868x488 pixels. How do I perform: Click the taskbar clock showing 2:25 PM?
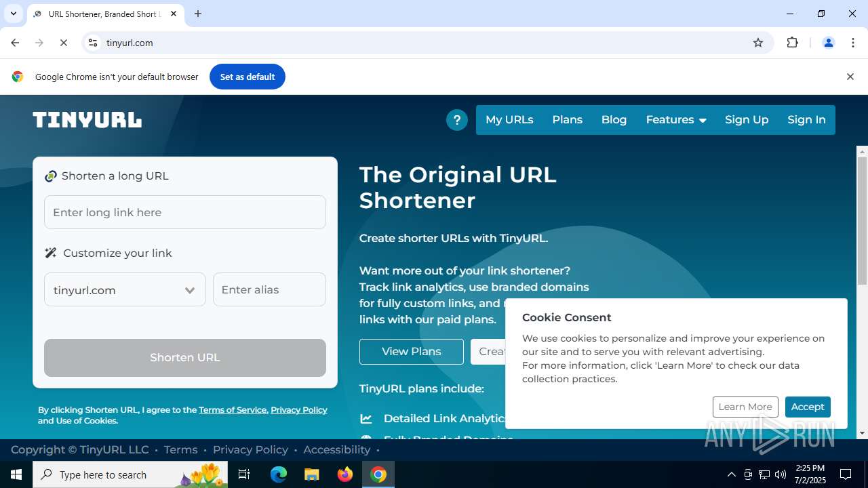coord(810,474)
